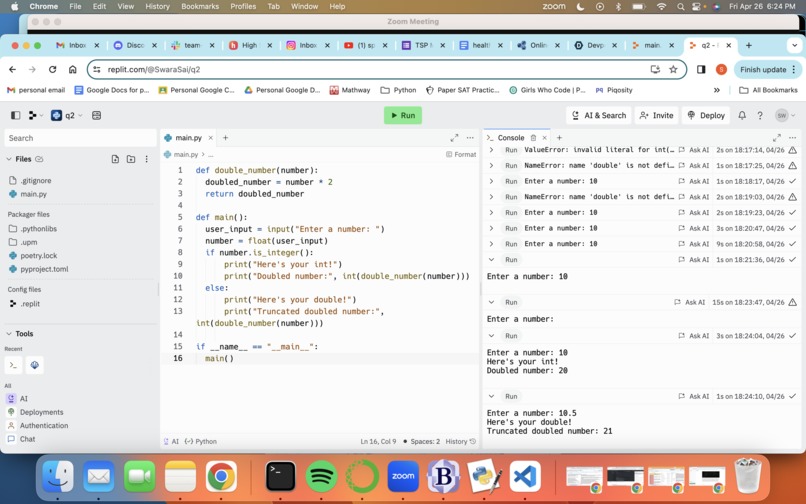The width and height of the screenshot is (806, 504).
Task: Bookmark this page with the star icon
Action: coord(673,69)
